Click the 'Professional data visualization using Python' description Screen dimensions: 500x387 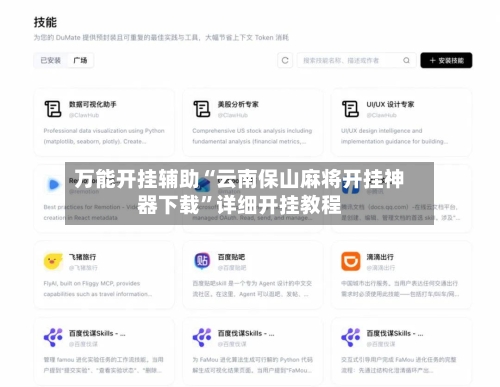(104, 136)
